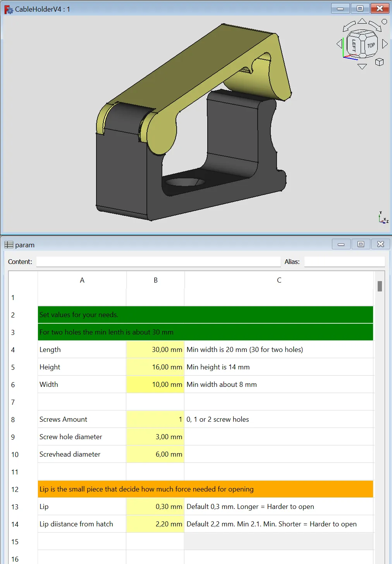Viewport: 392px width, 564px height.
Task: Select the small isometric view cube icon
Action: [379, 62]
